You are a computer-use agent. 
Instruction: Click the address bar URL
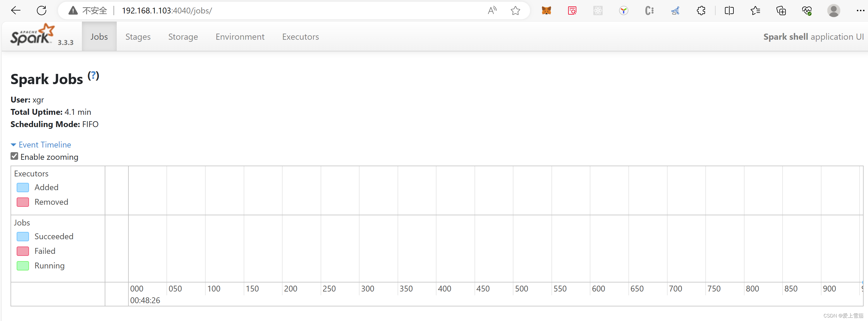coord(167,11)
